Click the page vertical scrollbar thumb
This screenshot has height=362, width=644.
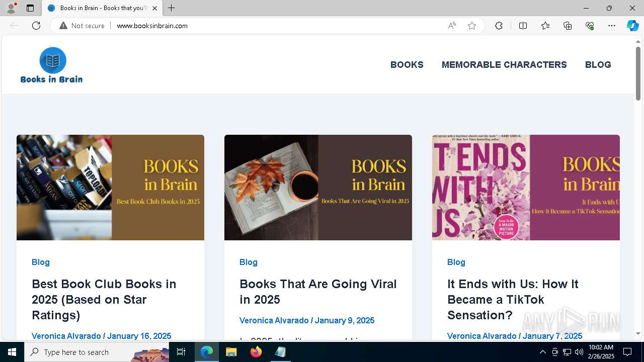tap(638, 73)
